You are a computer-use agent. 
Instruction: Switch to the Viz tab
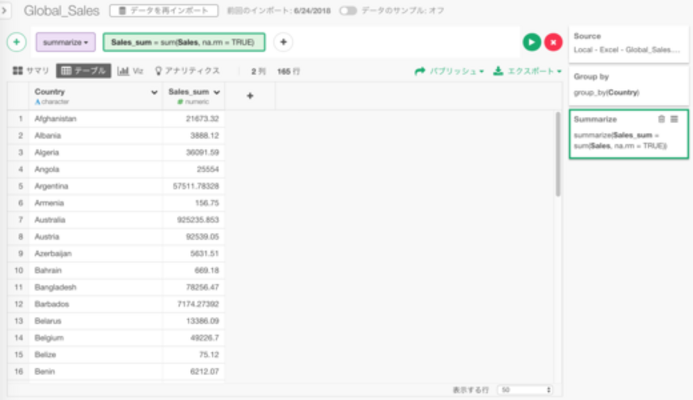pos(131,71)
